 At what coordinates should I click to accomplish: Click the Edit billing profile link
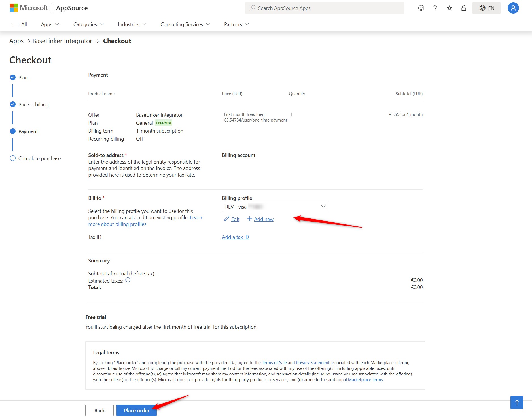click(x=235, y=219)
